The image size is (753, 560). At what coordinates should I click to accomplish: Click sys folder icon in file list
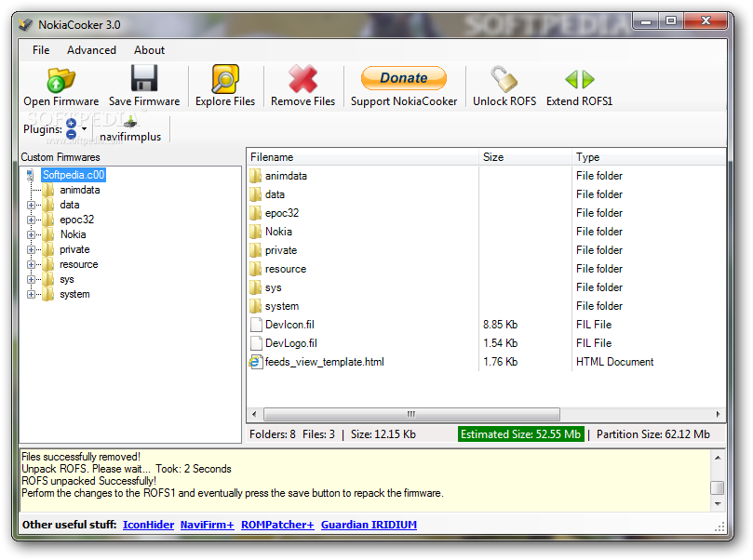pyautogui.click(x=255, y=287)
